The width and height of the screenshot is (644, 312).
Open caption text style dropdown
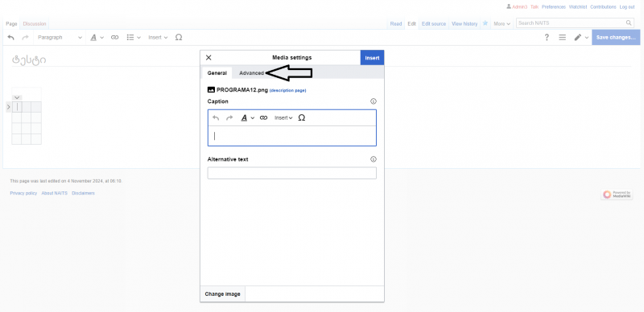[247, 118]
